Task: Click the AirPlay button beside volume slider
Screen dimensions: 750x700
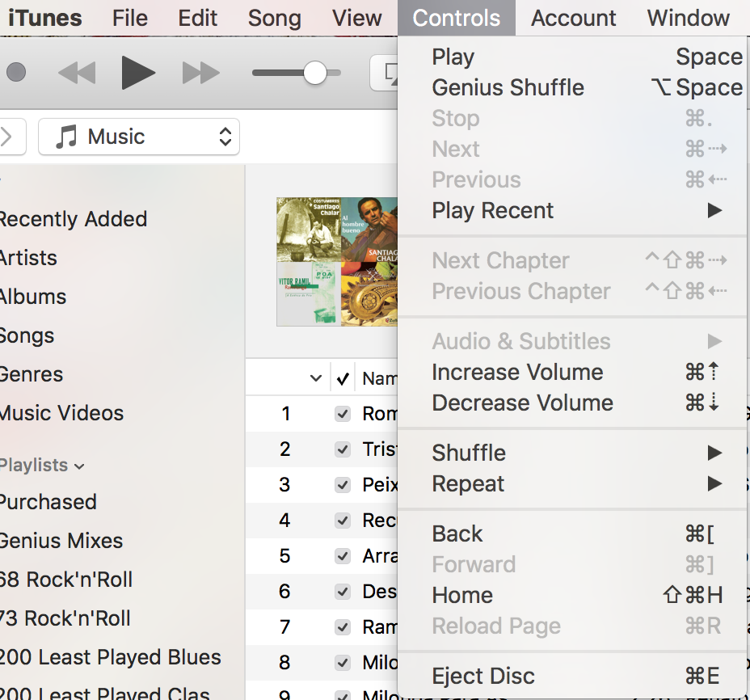Action: point(384,74)
